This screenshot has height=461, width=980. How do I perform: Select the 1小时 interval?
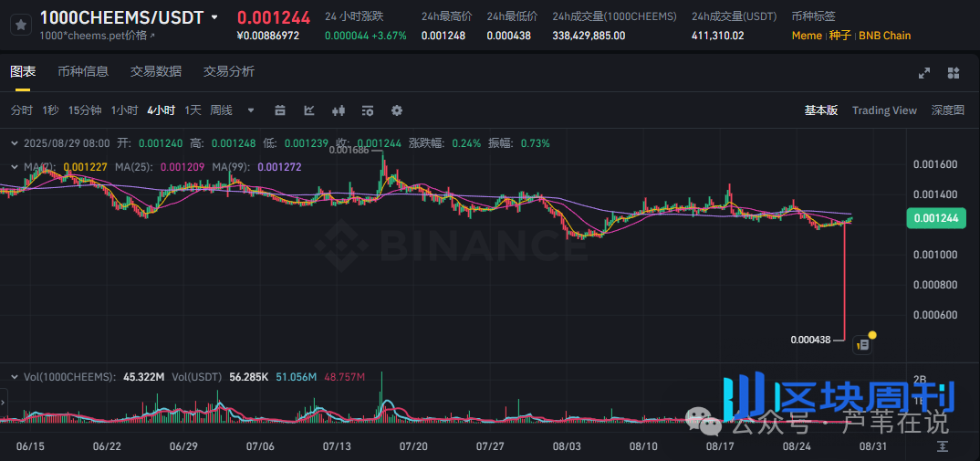click(124, 110)
